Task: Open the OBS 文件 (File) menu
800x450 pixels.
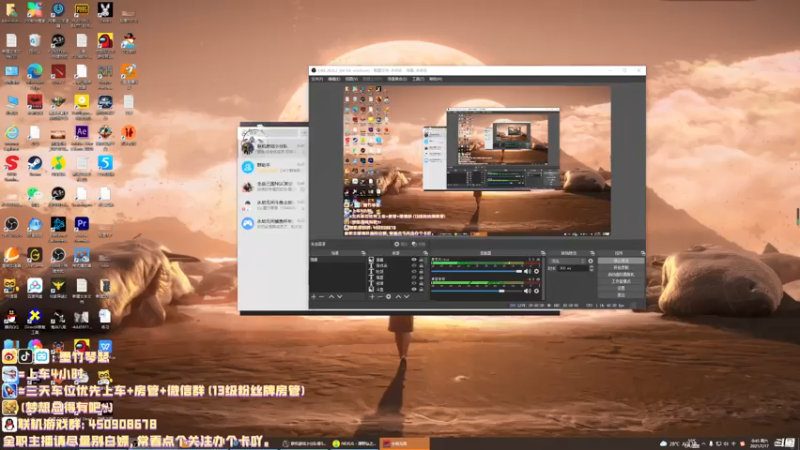Action: [x=317, y=79]
